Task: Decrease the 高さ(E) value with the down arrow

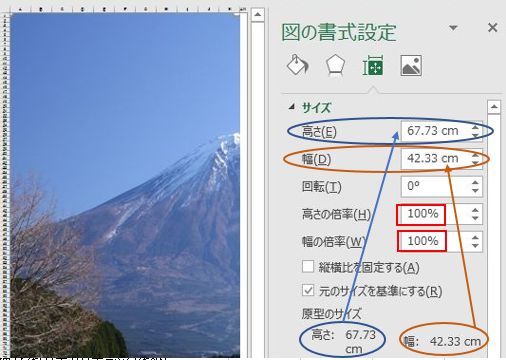Action: click(476, 135)
